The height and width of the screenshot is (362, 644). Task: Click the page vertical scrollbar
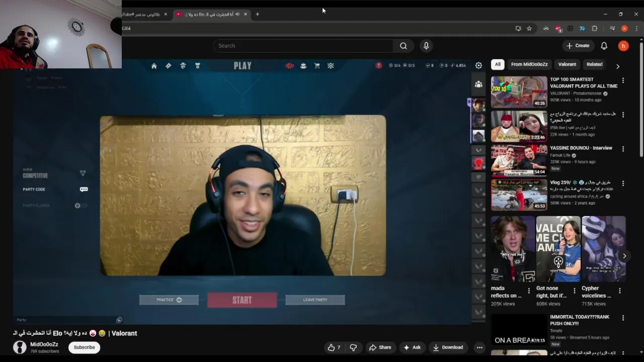click(641, 101)
